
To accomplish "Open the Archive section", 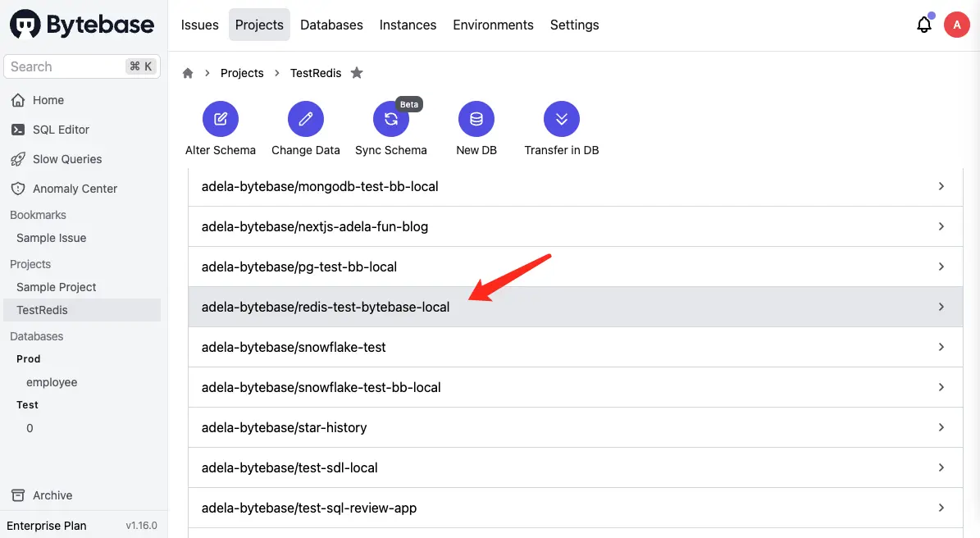I will (52, 495).
